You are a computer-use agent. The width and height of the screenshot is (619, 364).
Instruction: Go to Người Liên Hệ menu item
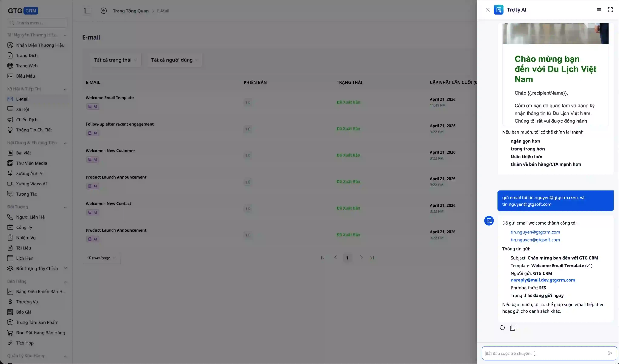(30, 217)
